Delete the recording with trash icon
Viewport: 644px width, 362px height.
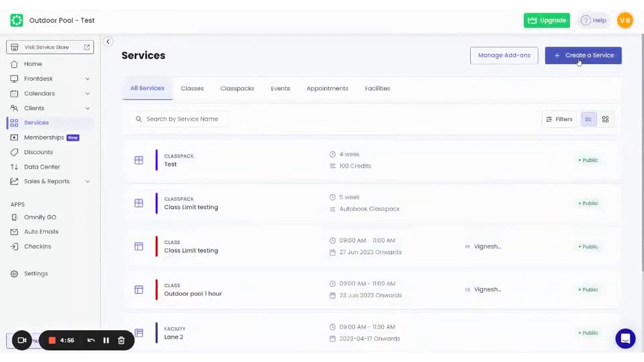(121, 340)
